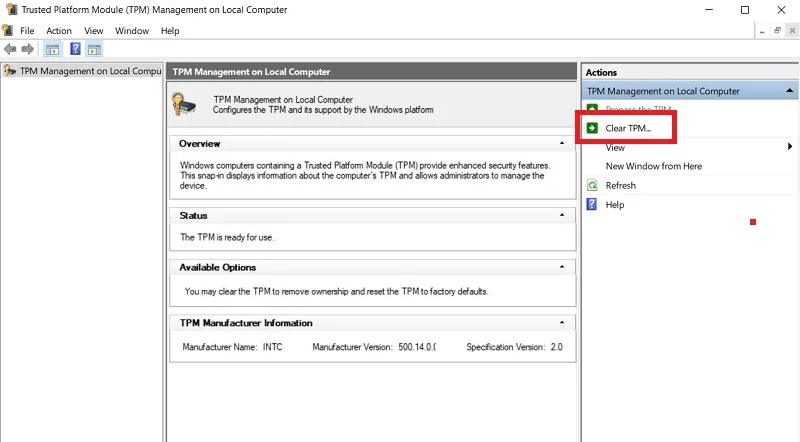Toggle the Show/Hide Console Tree icon
This screenshot has width=800, height=442.
52,50
